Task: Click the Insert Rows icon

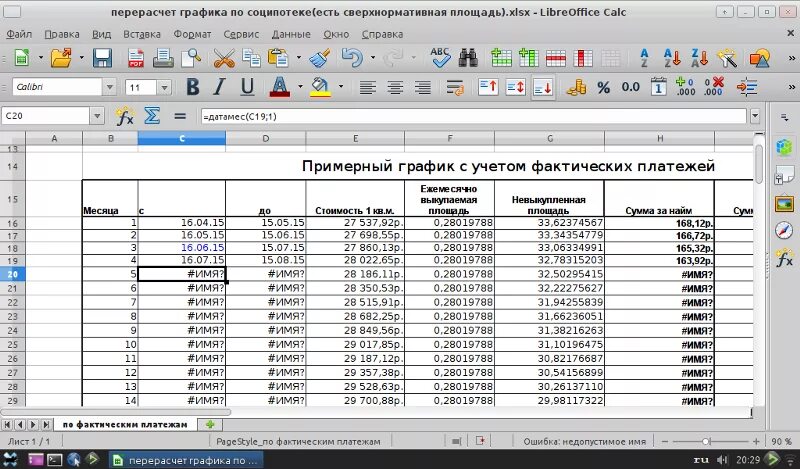Action: [501, 58]
